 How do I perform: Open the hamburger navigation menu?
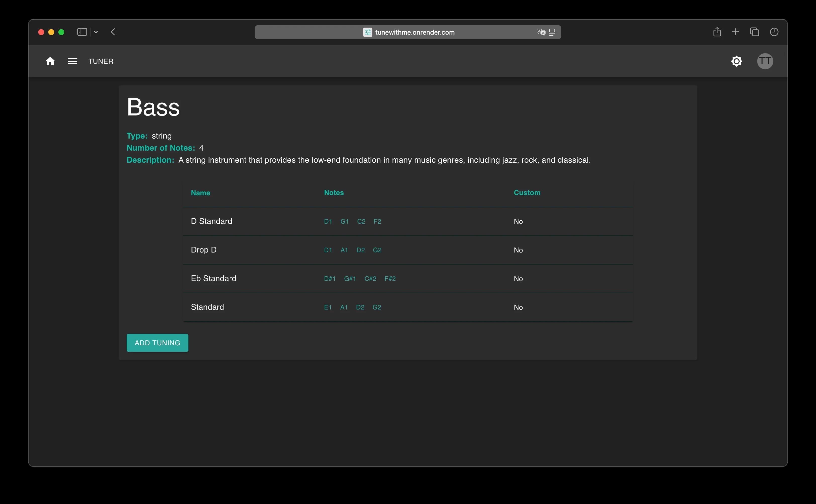pyautogui.click(x=72, y=61)
